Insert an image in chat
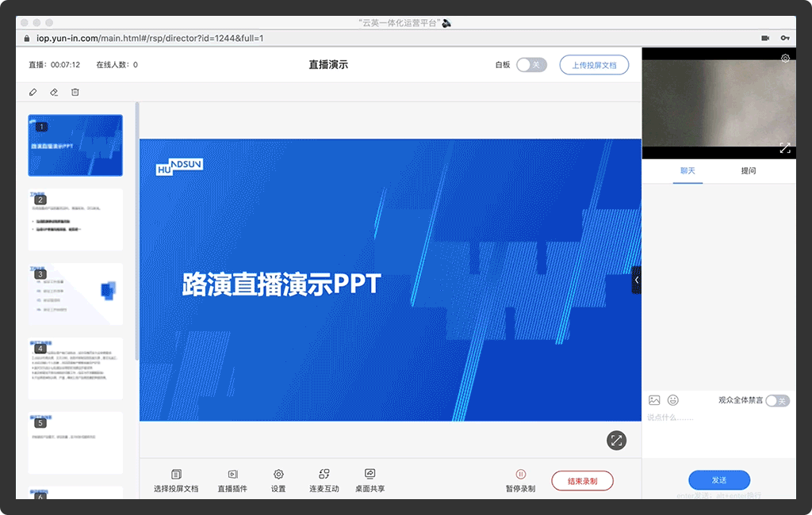The image size is (812, 515). tap(654, 400)
